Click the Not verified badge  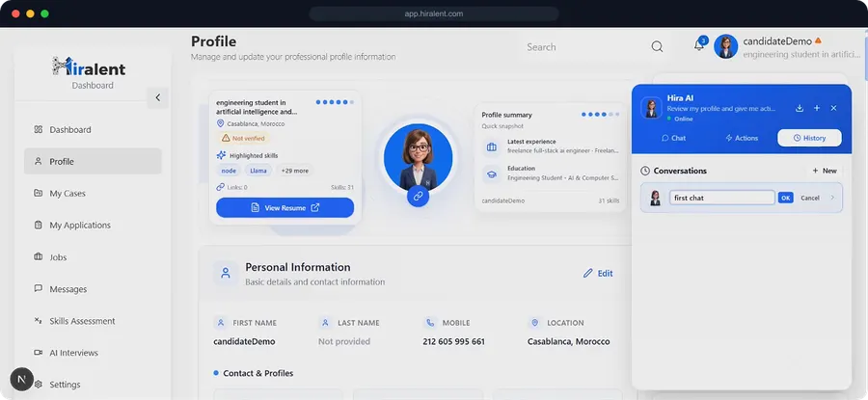243,138
